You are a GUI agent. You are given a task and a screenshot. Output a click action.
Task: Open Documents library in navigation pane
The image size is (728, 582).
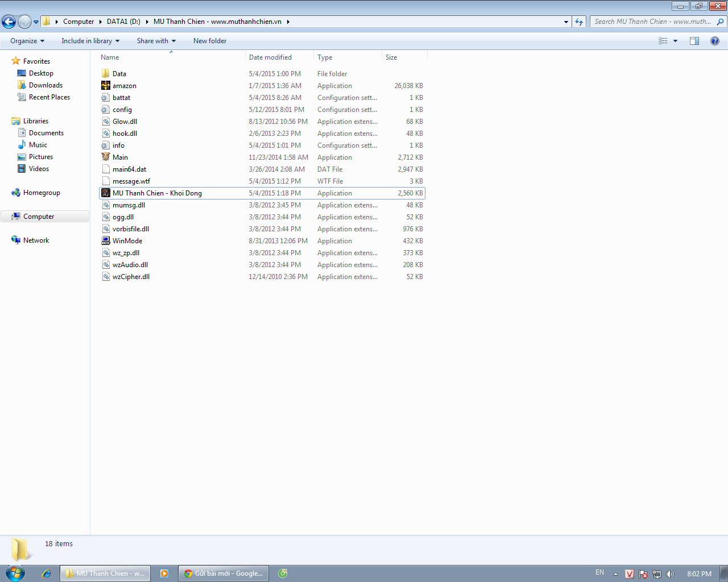tap(46, 133)
